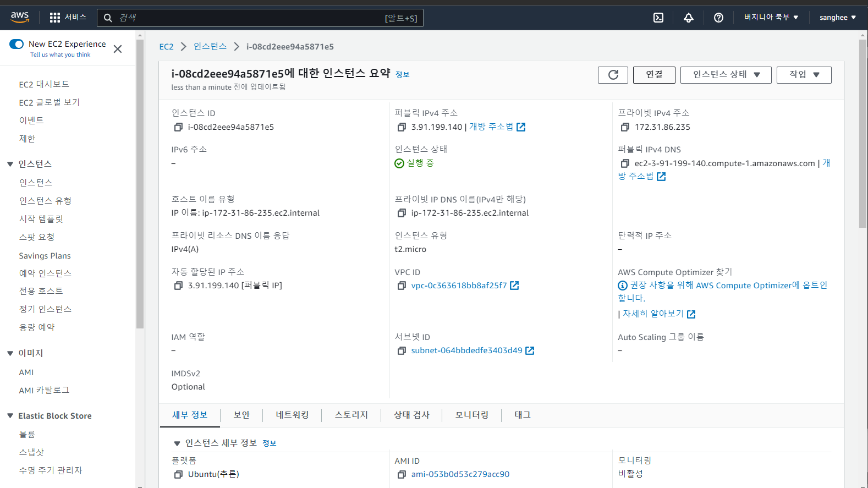Click into the top search field

click(x=260, y=18)
